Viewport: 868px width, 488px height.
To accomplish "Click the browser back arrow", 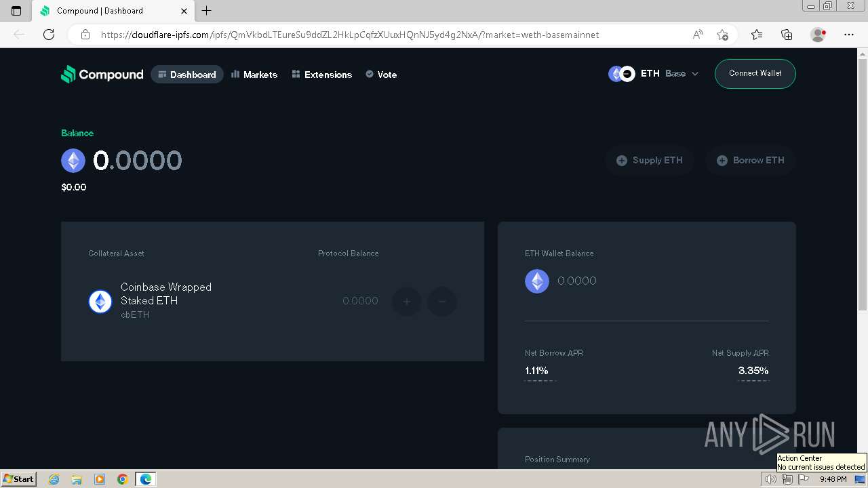I will click(x=19, y=35).
